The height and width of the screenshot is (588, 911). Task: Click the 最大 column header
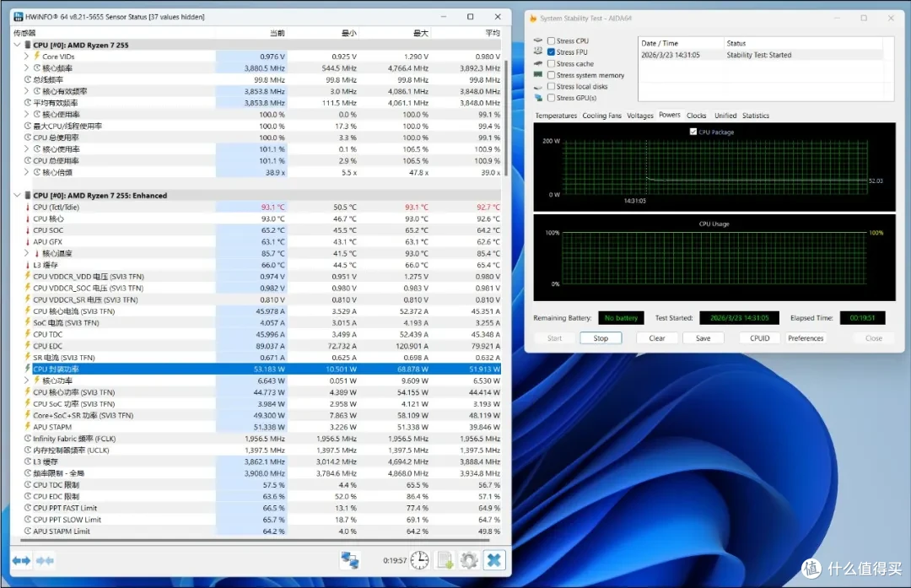(420, 33)
